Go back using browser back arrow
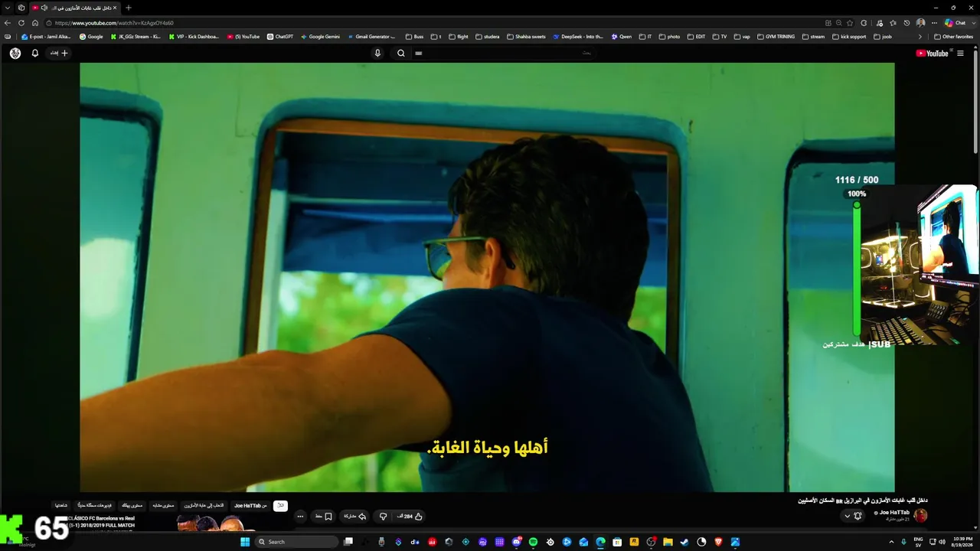 8,23
